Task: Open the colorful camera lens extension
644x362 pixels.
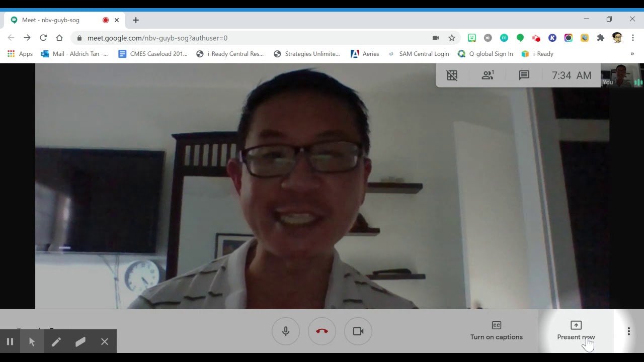Action: (x=569, y=38)
